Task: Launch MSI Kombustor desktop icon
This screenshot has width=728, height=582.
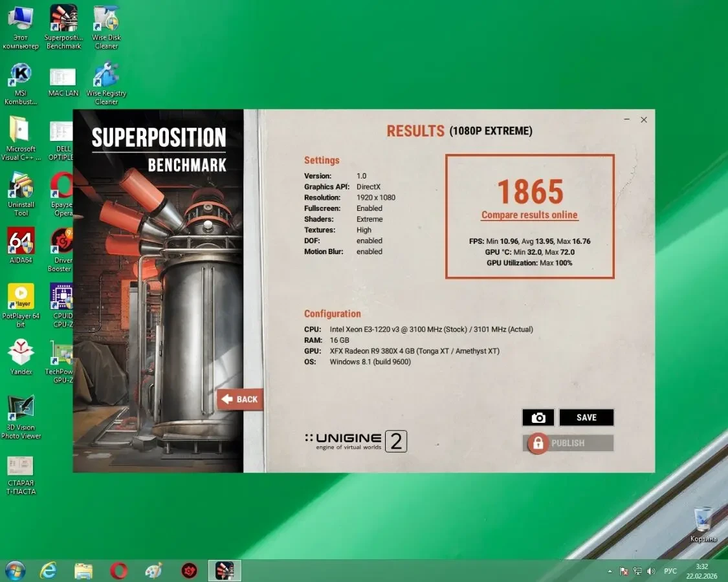Action: coord(21,84)
